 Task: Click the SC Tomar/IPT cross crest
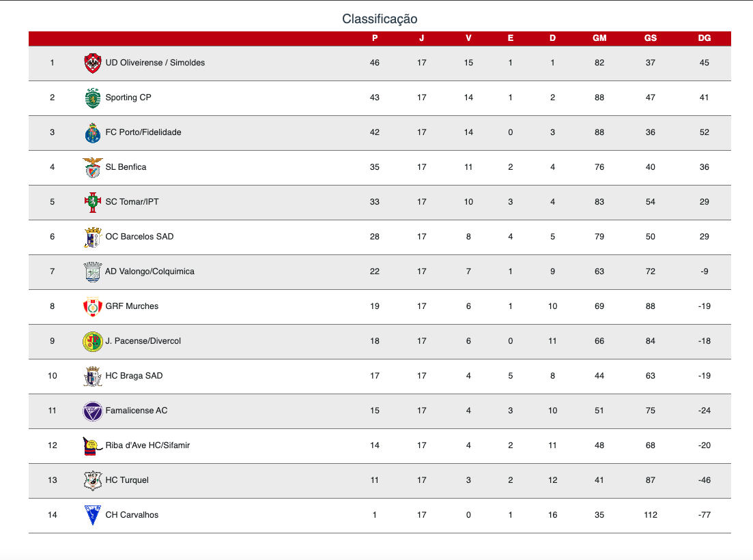(93, 202)
